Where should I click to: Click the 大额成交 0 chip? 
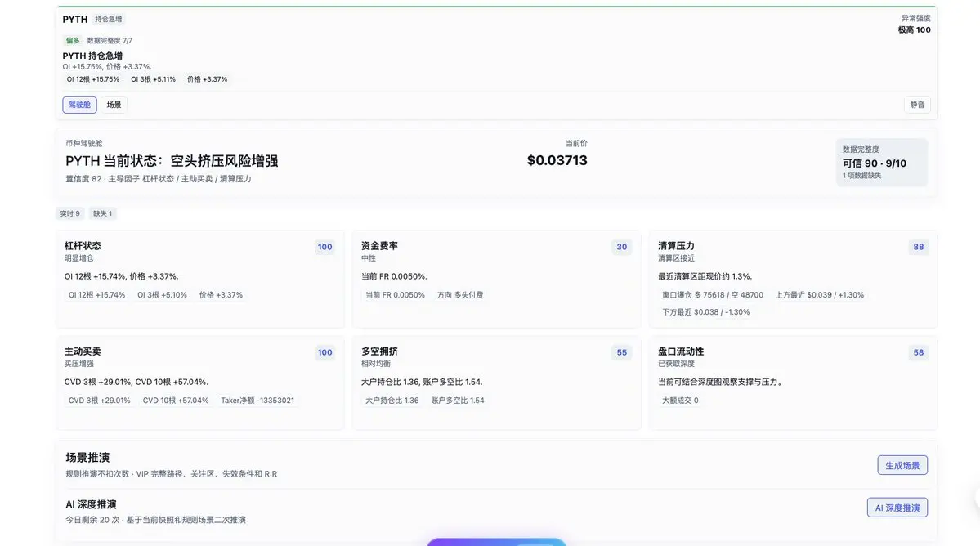click(x=680, y=401)
